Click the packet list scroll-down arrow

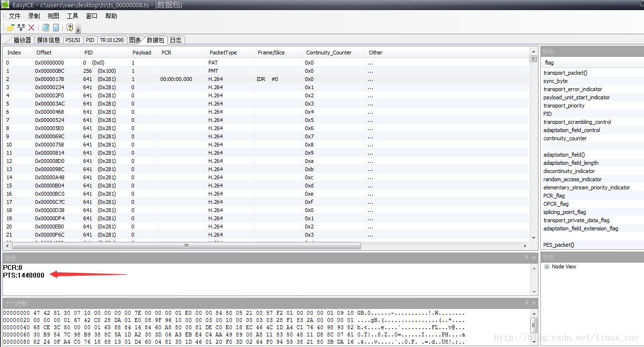pyautogui.click(x=533, y=238)
